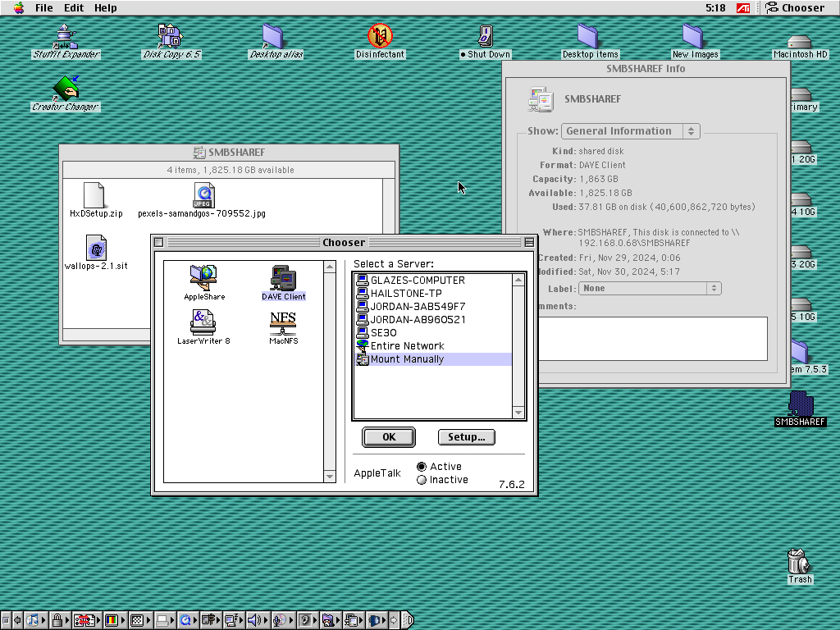Click the Chooser window close box
This screenshot has height=630, width=840.
[x=158, y=242]
